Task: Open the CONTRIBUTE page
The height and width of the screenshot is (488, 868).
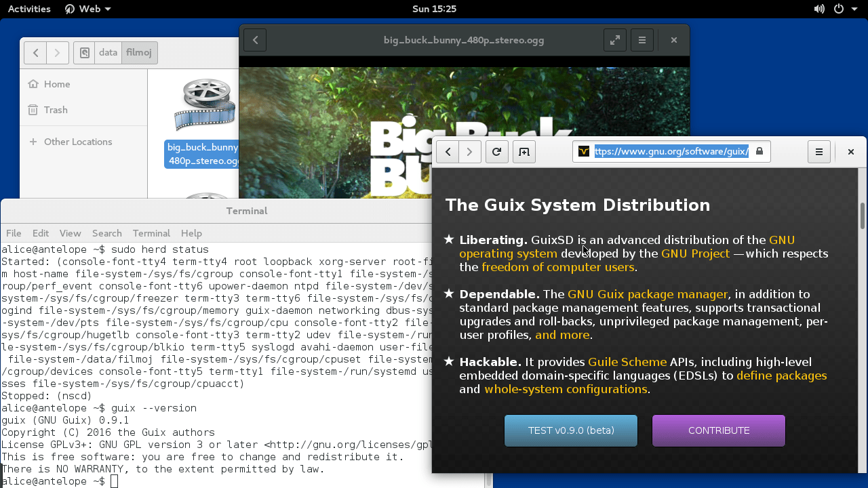Action: [718, 430]
